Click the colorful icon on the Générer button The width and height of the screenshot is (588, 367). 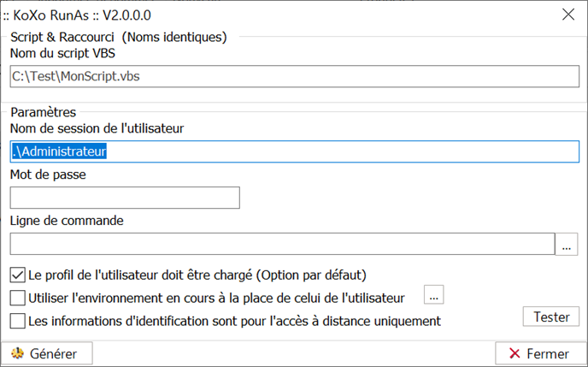17,353
